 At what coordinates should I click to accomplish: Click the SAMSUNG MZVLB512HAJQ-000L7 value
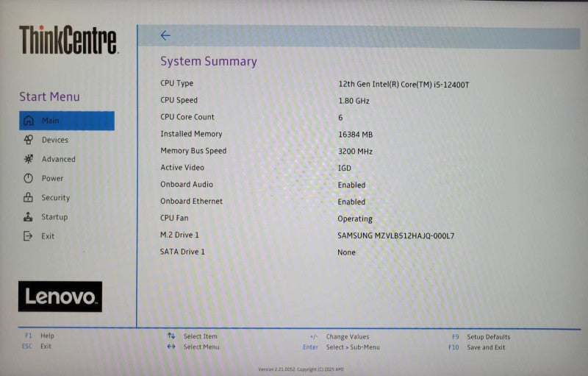[396, 235]
